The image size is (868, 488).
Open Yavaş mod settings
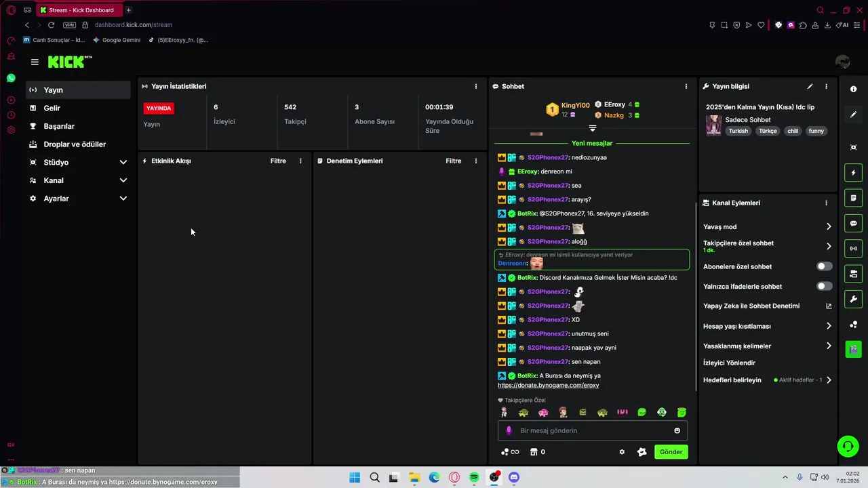pyautogui.click(x=767, y=227)
